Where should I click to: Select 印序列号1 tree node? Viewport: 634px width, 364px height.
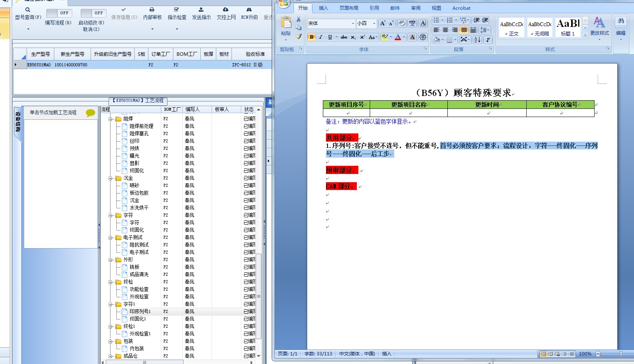pos(140,311)
